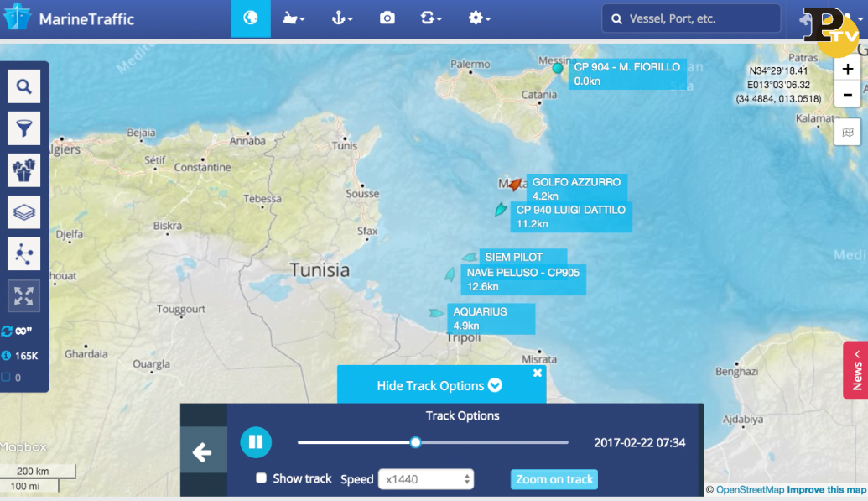Screen dimensions: 868x501
Task: Open the camera photos icon
Action: (x=387, y=18)
